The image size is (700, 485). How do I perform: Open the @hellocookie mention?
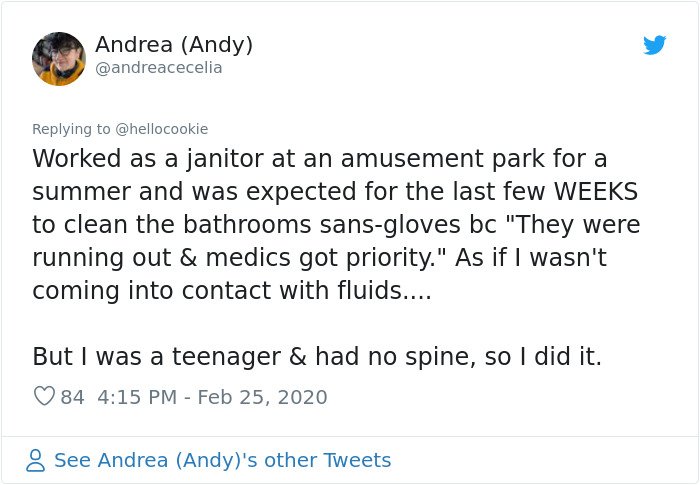(162, 129)
